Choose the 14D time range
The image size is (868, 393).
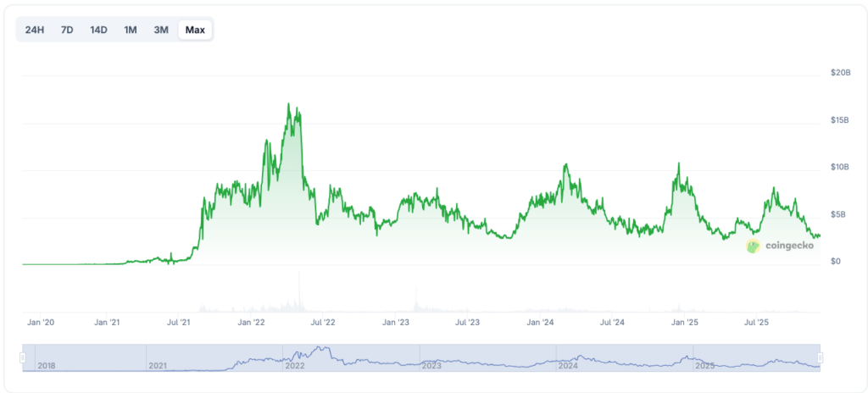[98, 30]
